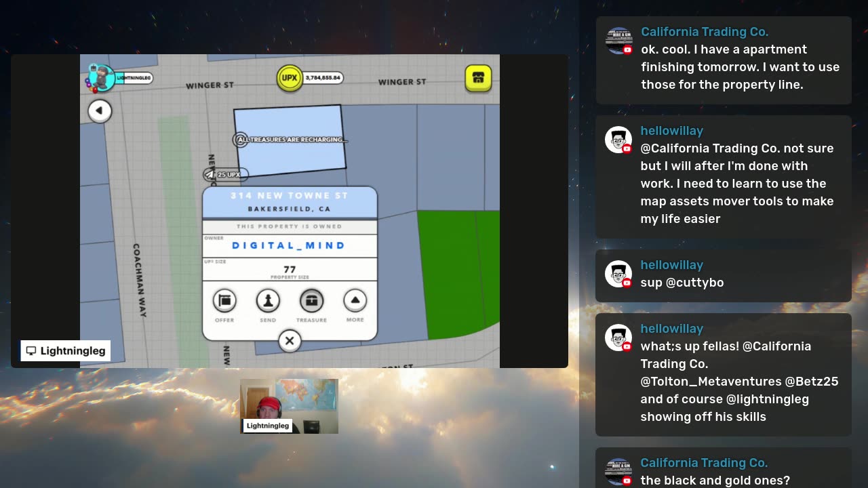
Task: Click hellowillay name above 'sup @cuttybo'
Action: point(672,265)
